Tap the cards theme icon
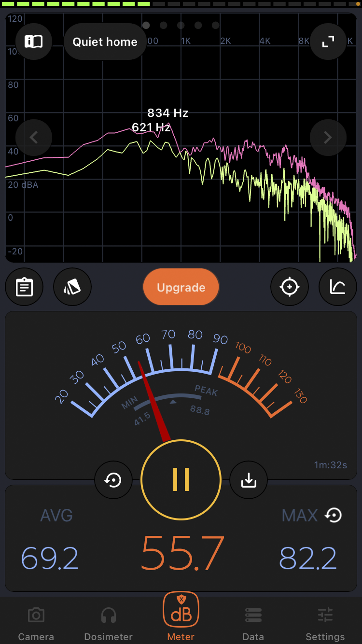 tap(72, 287)
